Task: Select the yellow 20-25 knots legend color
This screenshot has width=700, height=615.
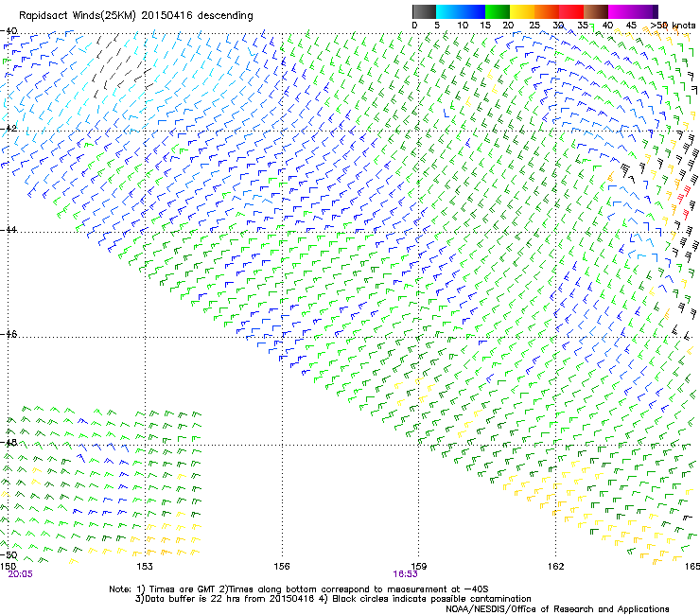Action: tap(522, 11)
